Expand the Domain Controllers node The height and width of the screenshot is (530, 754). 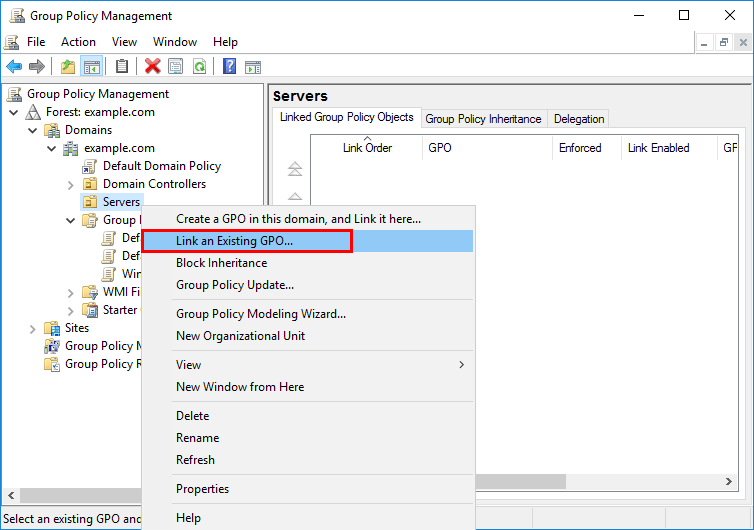tap(71, 185)
